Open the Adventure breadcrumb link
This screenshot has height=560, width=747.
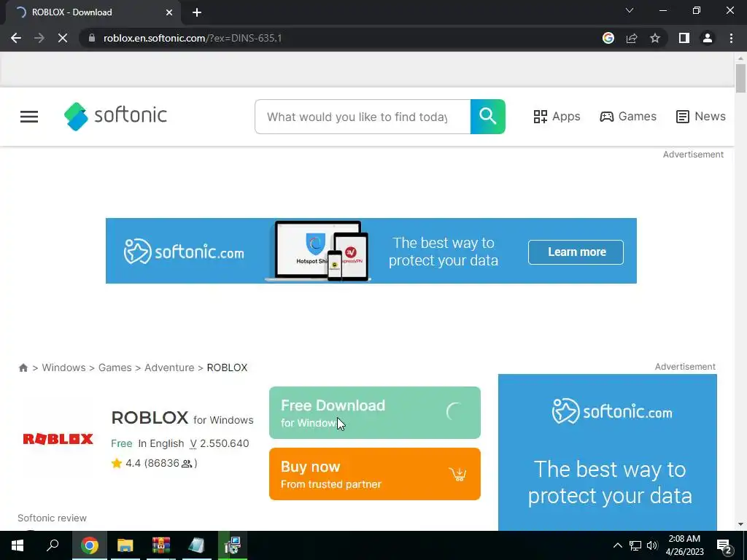pyautogui.click(x=169, y=367)
